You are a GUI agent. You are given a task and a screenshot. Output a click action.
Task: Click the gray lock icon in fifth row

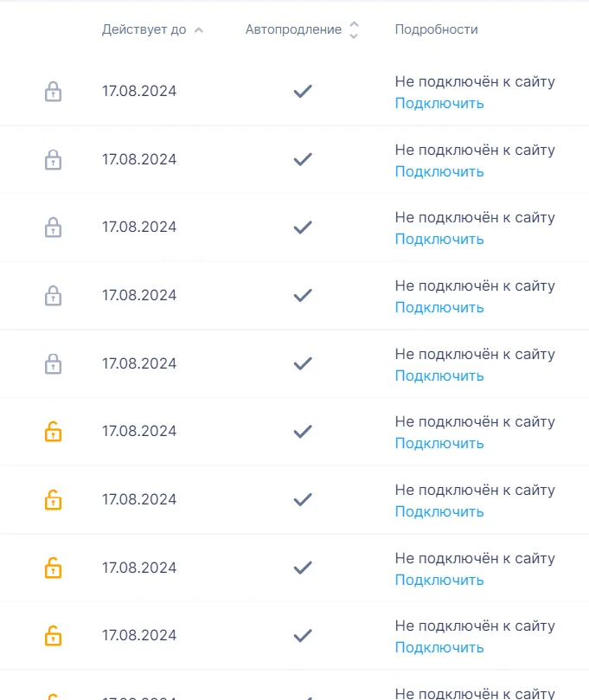53,363
